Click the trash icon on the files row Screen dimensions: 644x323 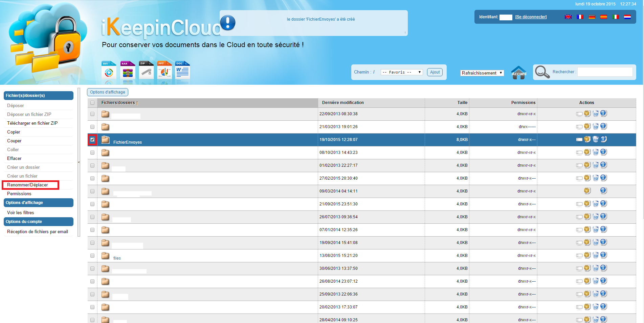pos(596,255)
